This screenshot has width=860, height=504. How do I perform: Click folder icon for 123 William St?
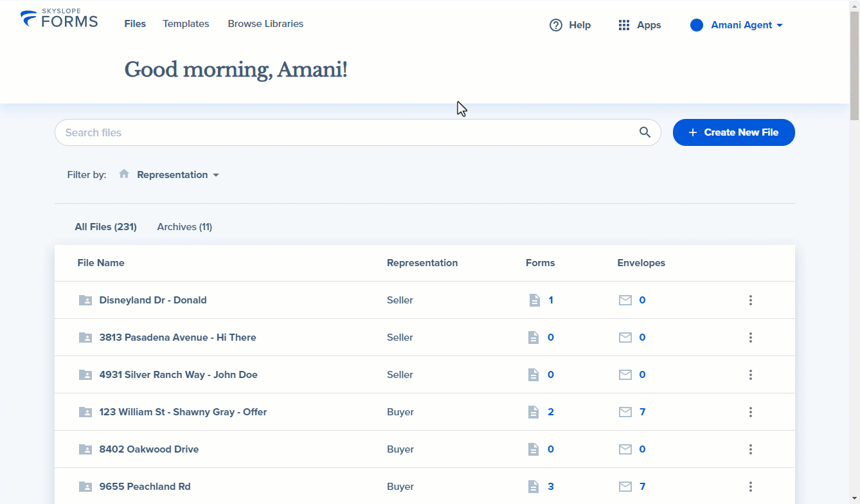click(x=85, y=412)
